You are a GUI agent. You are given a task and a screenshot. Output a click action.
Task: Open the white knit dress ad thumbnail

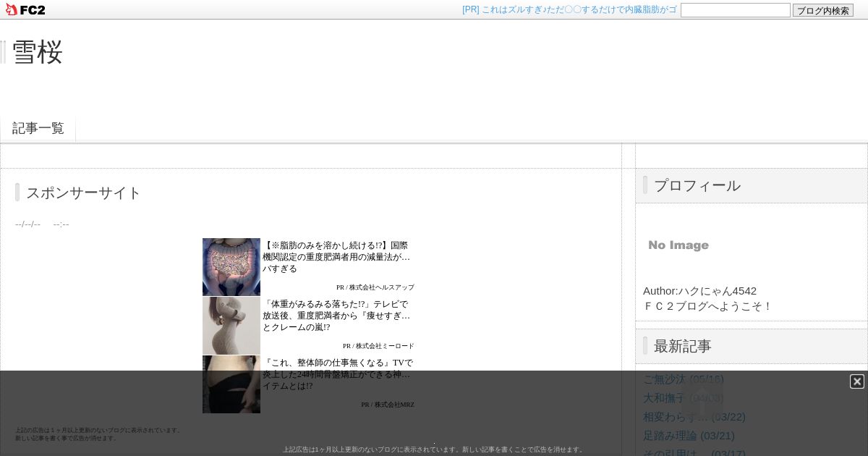[231, 326]
